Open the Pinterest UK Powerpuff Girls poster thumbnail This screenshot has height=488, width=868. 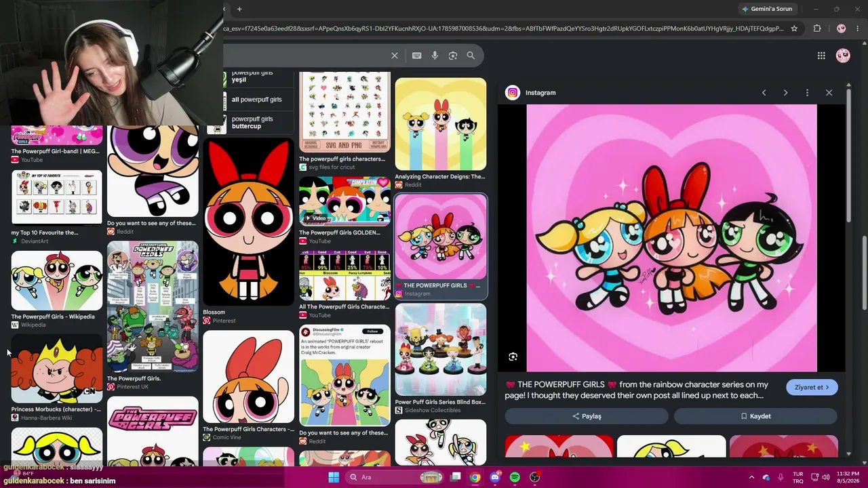point(153,307)
